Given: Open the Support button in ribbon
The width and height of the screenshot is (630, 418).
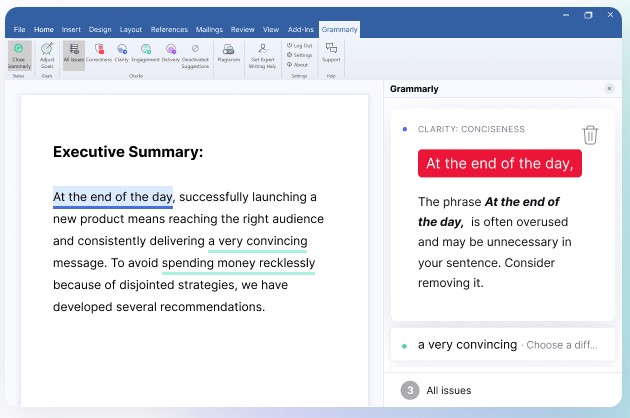Looking at the screenshot, I should [x=331, y=54].
